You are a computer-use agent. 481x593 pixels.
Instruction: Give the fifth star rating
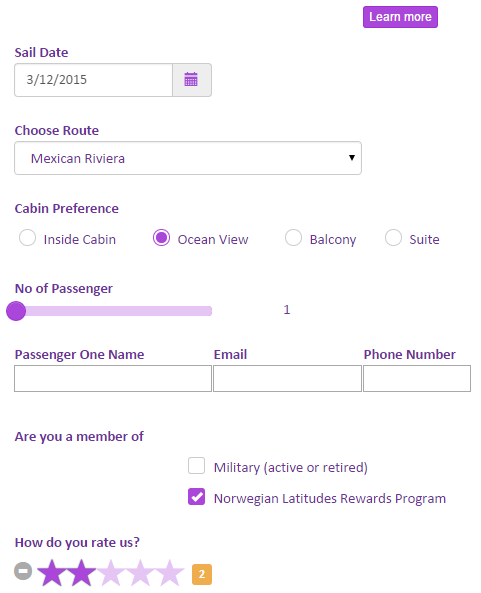click(x=170, y=573)
